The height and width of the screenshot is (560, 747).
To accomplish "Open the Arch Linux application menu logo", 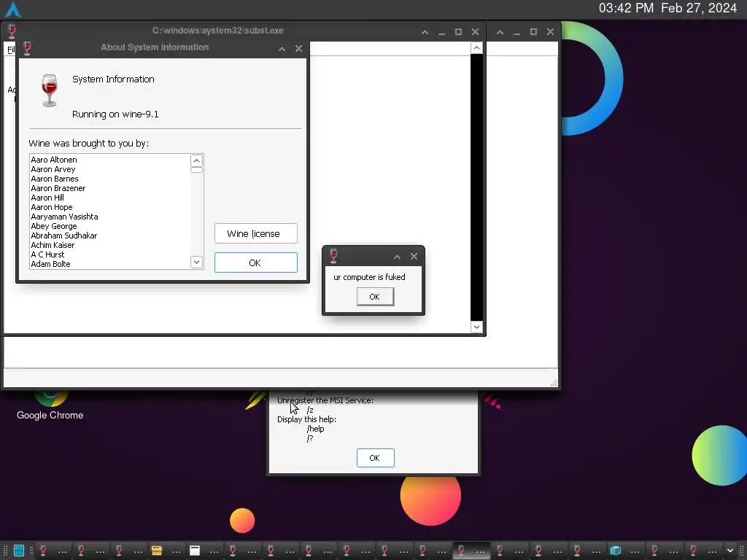I will point(13,9).
